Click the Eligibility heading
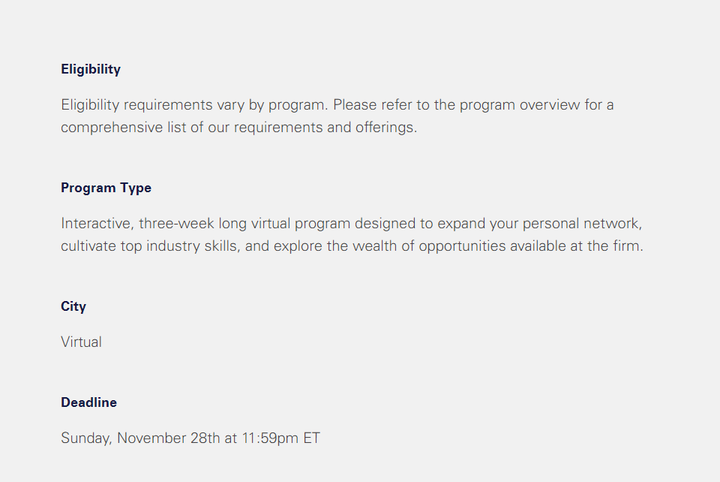This screenshot has height=482, width=720. pos(91,69)
